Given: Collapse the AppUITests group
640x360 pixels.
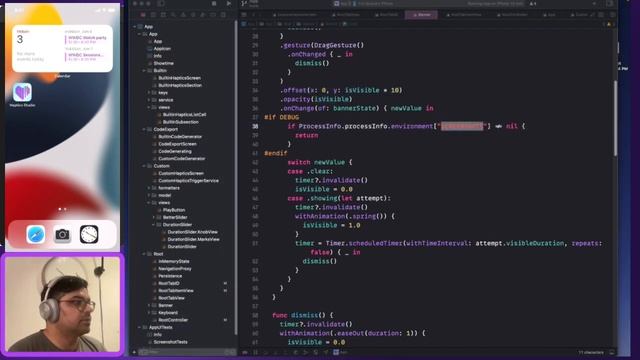Looking at the screenshot, I should point(139,327).
